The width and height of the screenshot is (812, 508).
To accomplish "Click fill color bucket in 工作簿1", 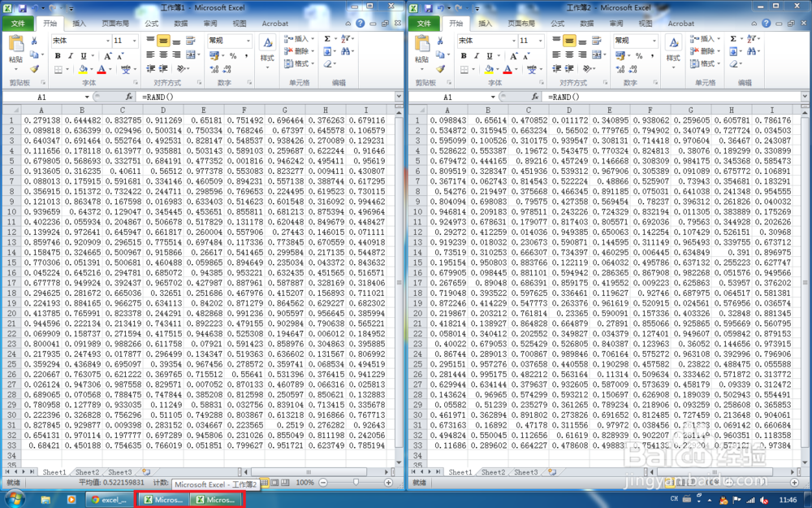I will [x=83, y=69].
